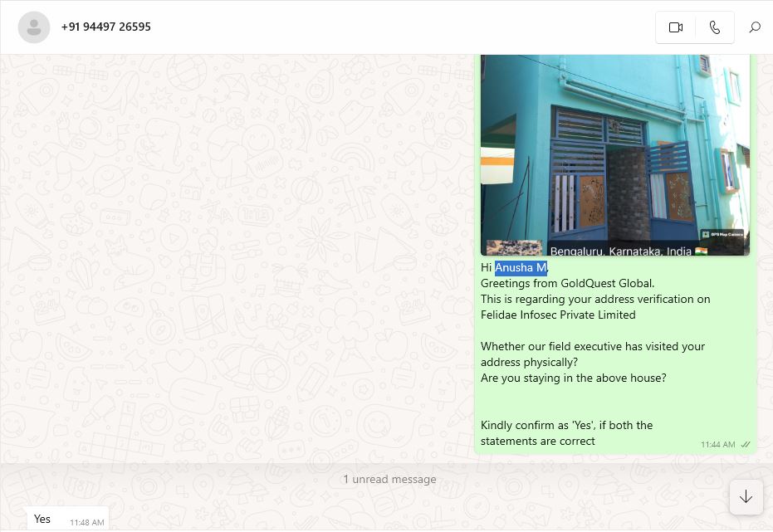This screenshot has width=773, height=532.
Task: Start a video call with the contact
Action: tap(675, 27)
